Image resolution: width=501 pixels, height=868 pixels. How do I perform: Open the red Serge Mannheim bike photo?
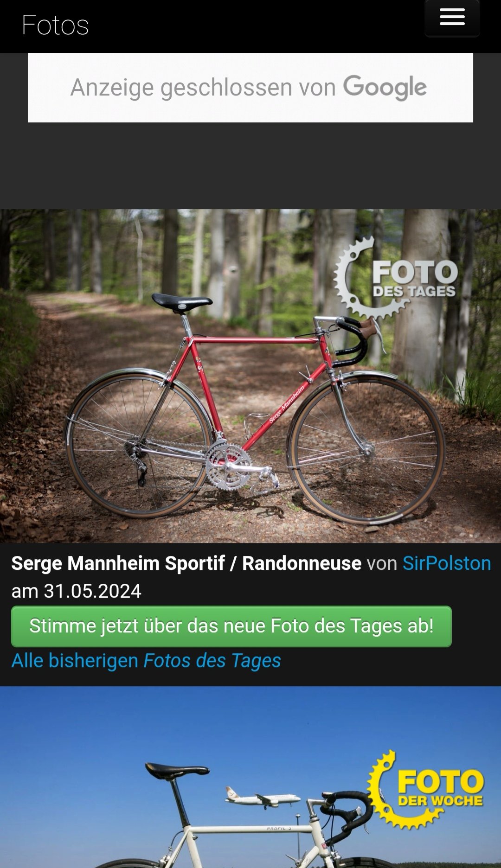250,376
